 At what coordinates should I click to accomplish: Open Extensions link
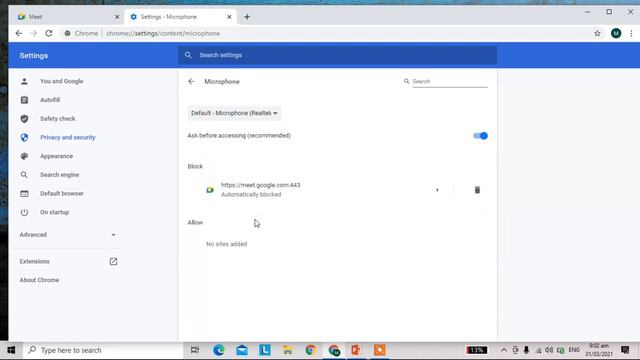68,261
